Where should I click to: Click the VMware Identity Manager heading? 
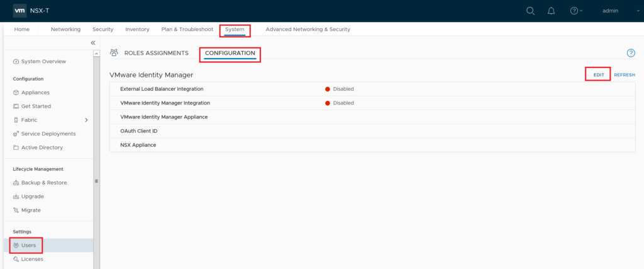point(151,75)
